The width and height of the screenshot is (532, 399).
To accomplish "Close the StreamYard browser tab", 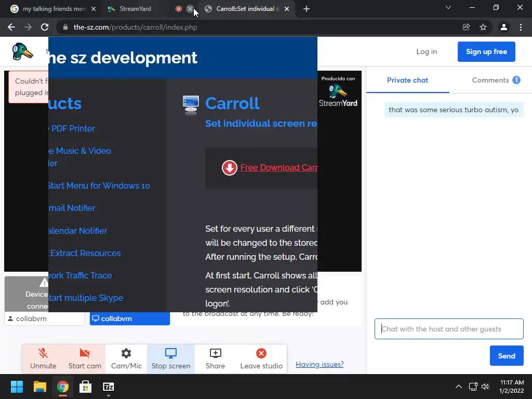I will tap(190, 9).
